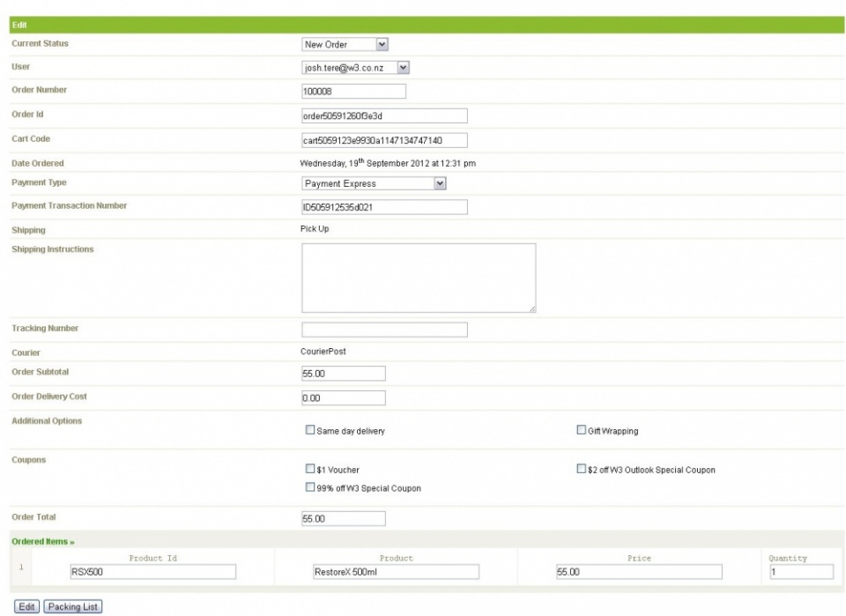846x616 pixels.
Task: Click the Quantity field of RestoreX
Action: (x=802, y=572)
